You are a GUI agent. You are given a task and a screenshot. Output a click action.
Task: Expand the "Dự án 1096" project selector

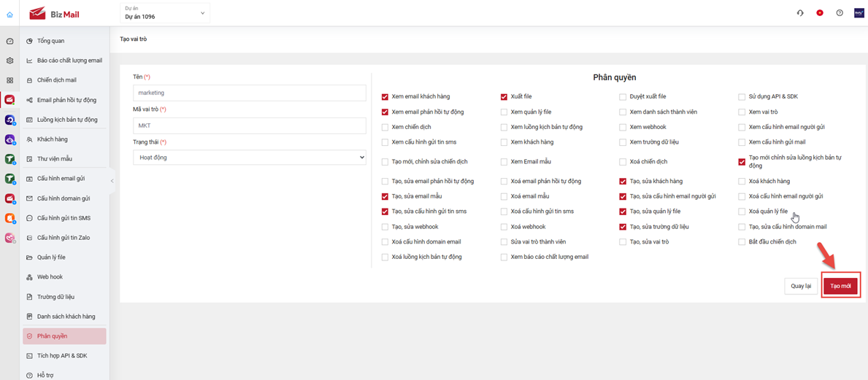tap(164, 13)
